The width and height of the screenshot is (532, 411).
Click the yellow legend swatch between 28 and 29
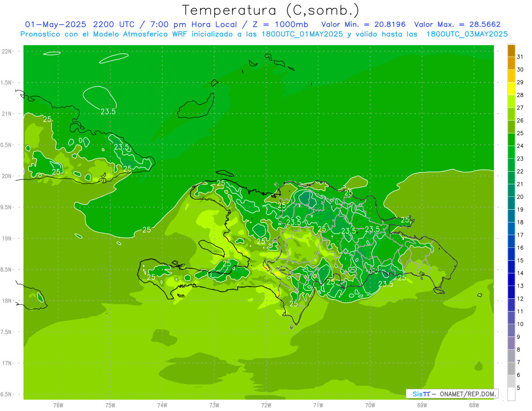coord(511,89)
